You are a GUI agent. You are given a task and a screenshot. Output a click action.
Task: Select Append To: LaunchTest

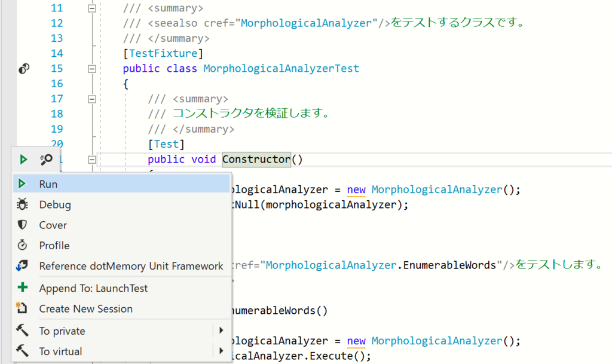pos(122,288)
